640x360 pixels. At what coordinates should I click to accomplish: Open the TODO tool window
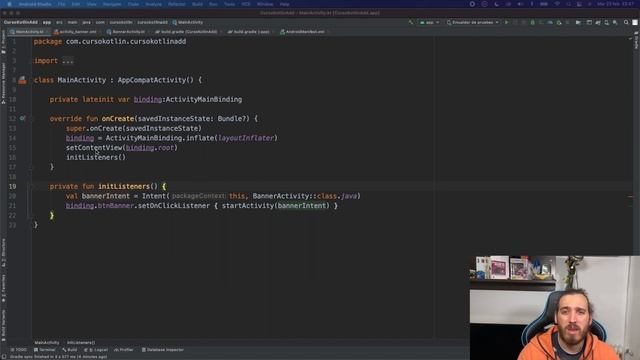click(19, 350)
